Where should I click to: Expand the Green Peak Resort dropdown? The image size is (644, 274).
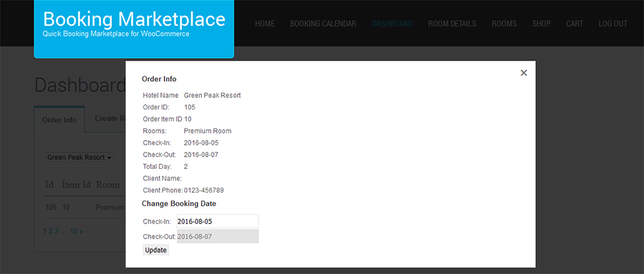tap(79, 157)
